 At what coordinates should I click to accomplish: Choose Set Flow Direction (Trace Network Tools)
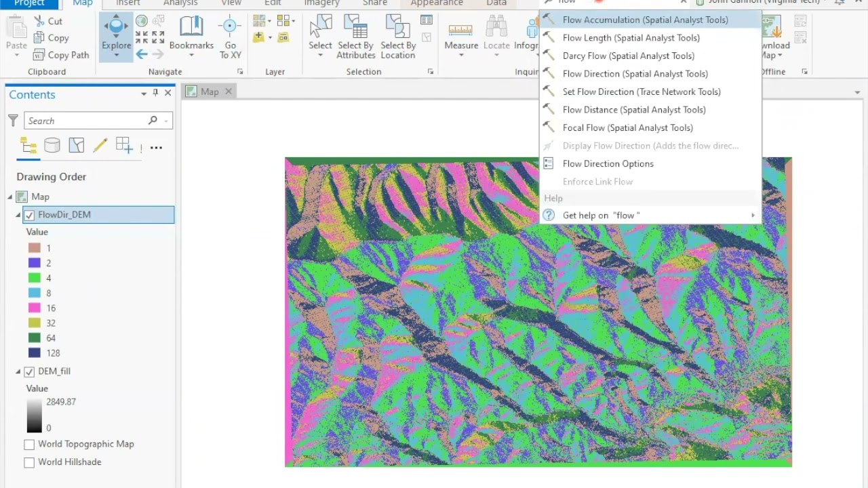click(650, 91)
